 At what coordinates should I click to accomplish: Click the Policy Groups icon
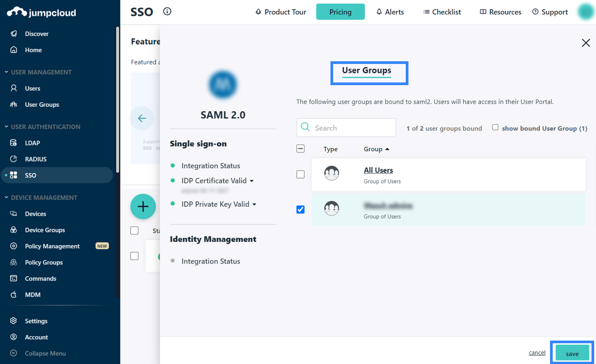pos(14,262)
